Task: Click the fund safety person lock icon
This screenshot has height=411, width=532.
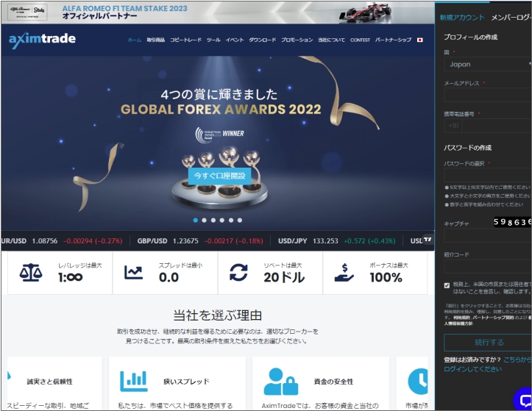Action: tap(281, 382)
